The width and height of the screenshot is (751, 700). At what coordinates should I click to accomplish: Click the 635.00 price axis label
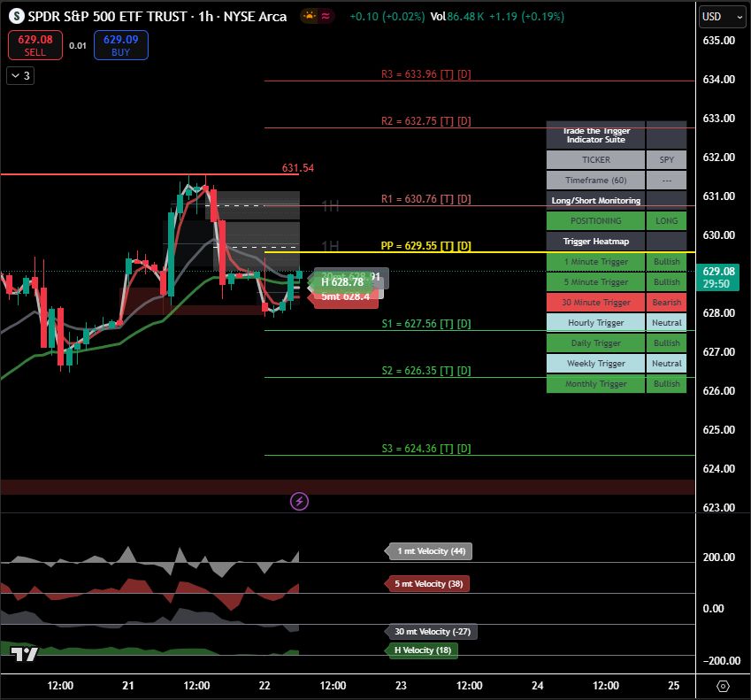point(718,40)
